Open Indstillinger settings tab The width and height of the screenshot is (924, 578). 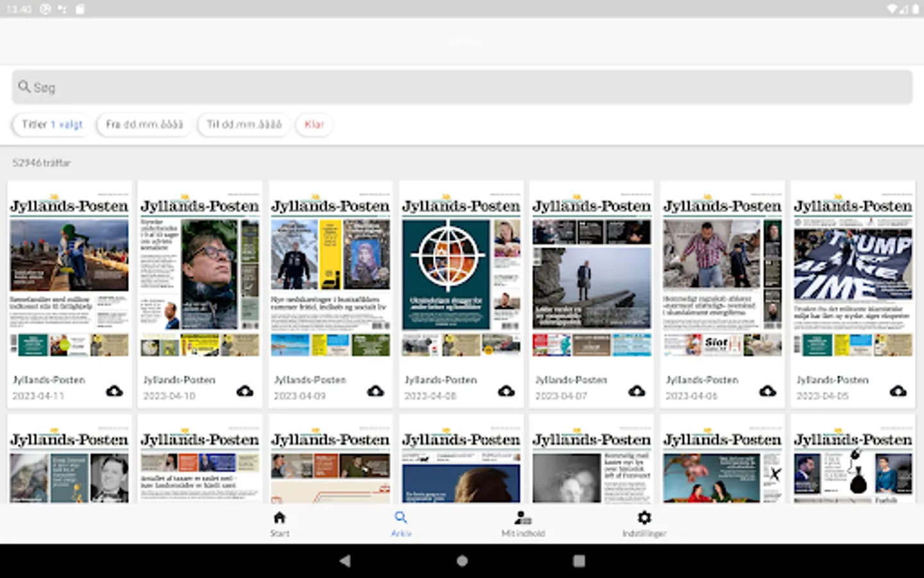644,523
